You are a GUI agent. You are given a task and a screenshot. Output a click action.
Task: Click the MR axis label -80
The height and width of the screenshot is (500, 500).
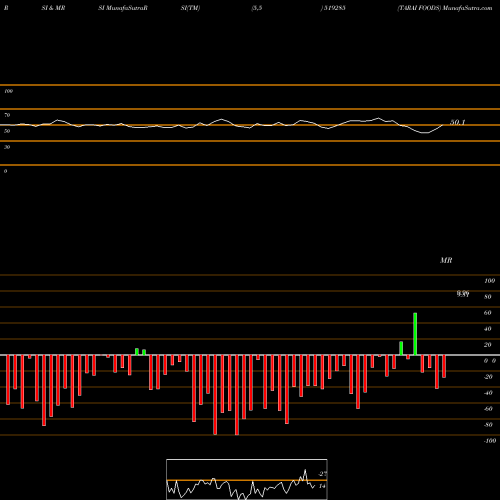488,425
